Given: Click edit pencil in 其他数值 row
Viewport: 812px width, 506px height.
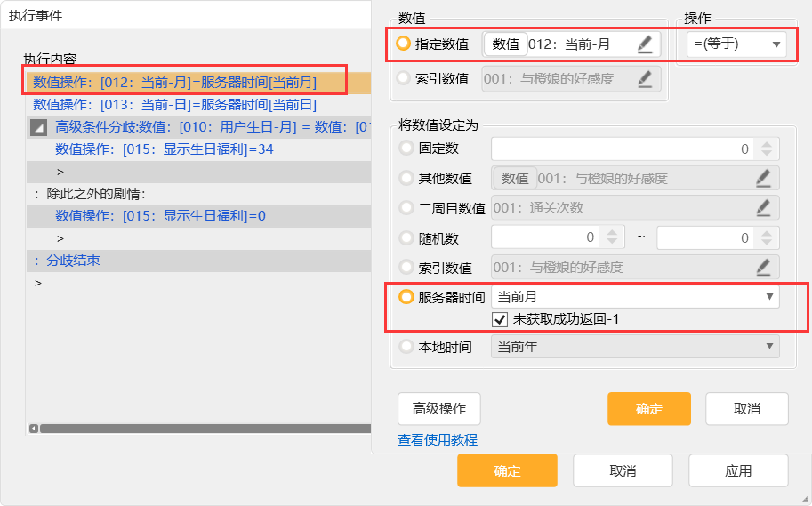Looking at the screenshot, I should pos(763,179).
